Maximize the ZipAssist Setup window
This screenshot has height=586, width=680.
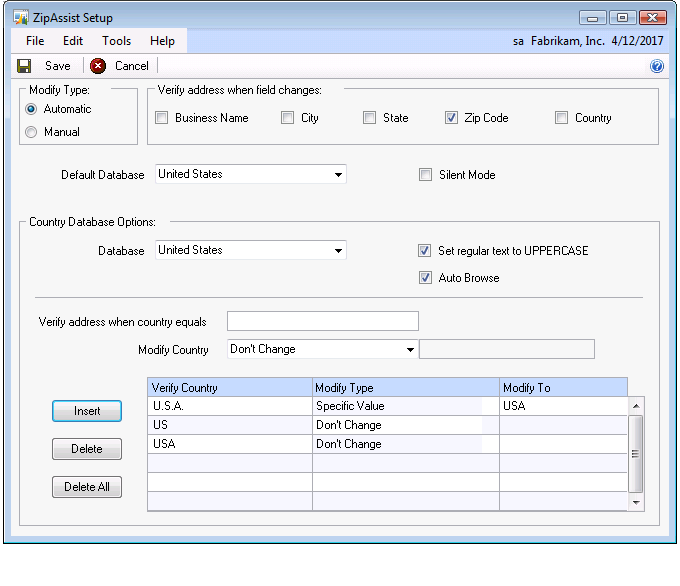click(x=622, y=18)
